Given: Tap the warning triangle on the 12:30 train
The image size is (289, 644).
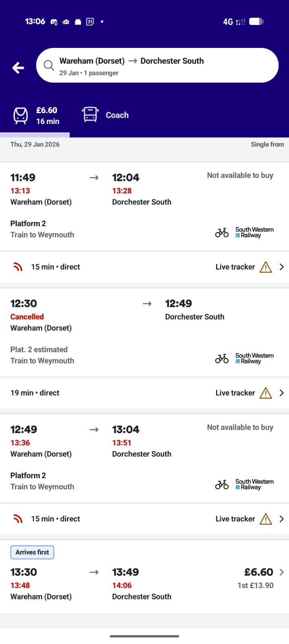Looking at the screenshot, I should tap(266, 393).
